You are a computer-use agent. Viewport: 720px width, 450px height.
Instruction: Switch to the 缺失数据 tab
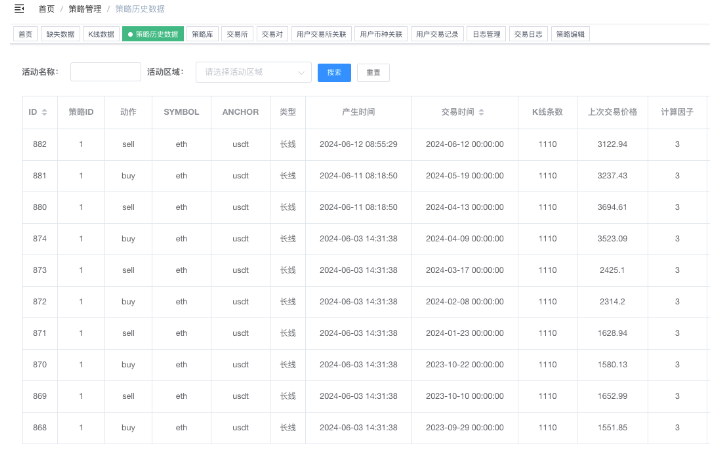(x=61, y=34)
